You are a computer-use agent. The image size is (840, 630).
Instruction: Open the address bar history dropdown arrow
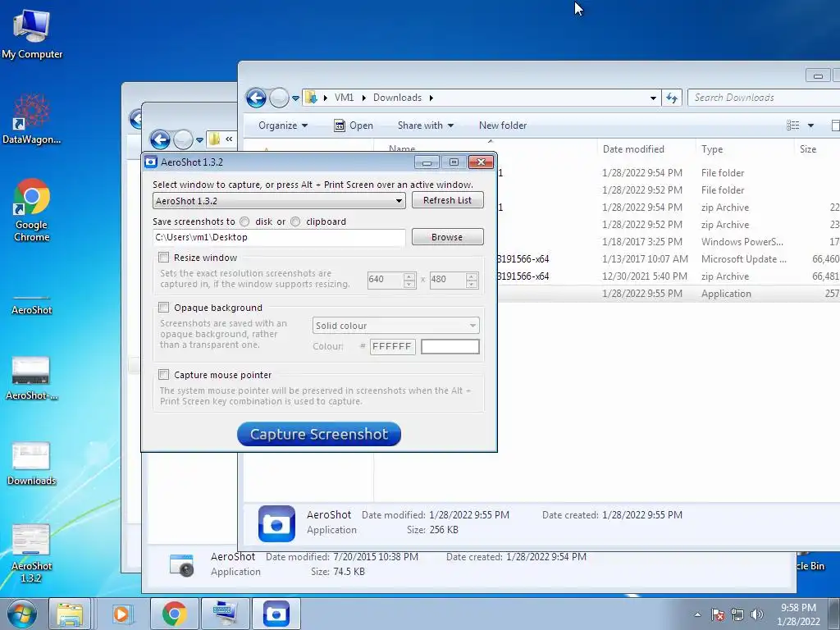pos(653,98)
